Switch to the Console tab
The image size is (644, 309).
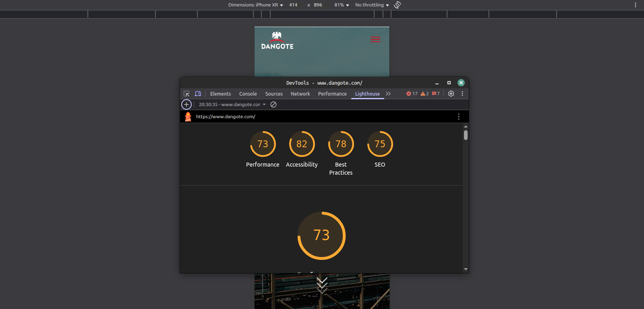tap(248, 94)
